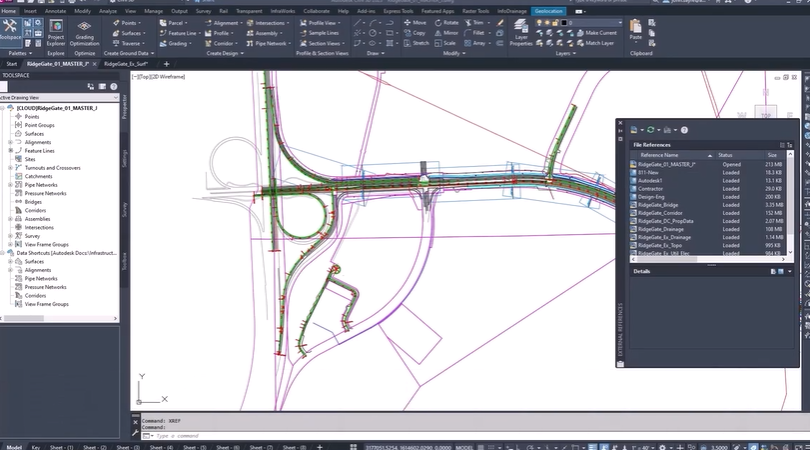
Task: Select the Copy tool
Action: (415, 33)
